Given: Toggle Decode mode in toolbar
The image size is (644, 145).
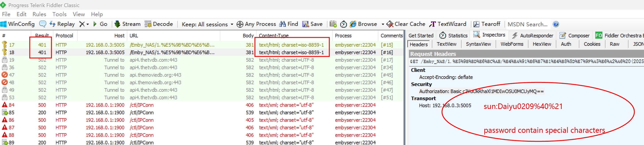Looking at the screenshot, I should point(159,24).
